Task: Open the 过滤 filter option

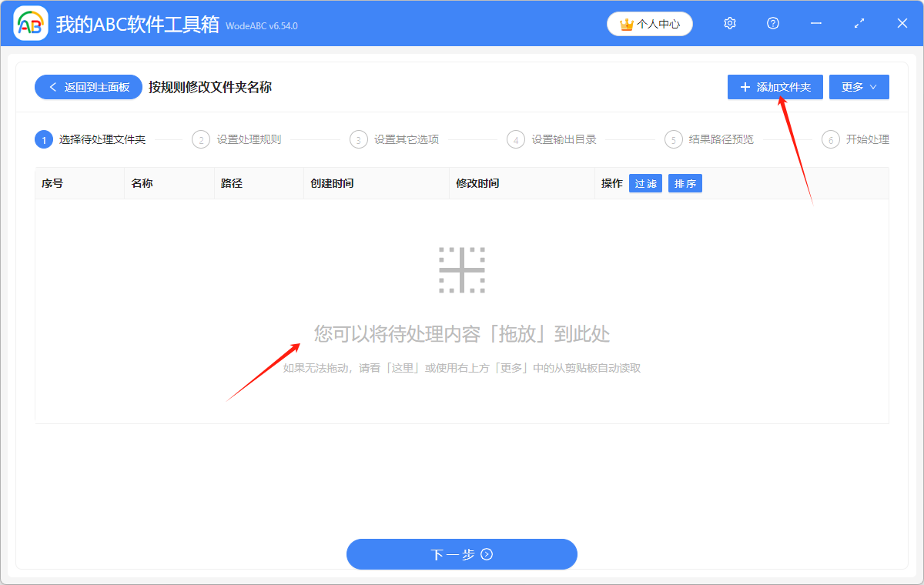Action: (x=645, y=182)
